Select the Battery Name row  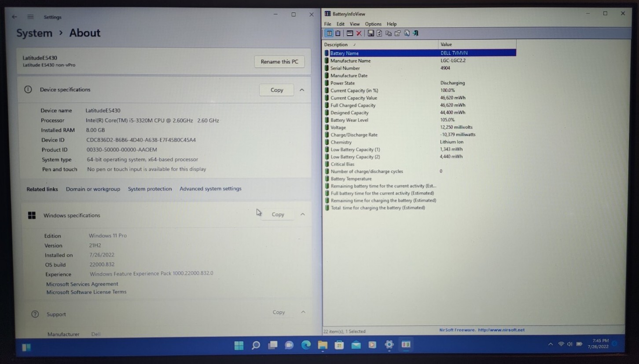tap(420, 53)
